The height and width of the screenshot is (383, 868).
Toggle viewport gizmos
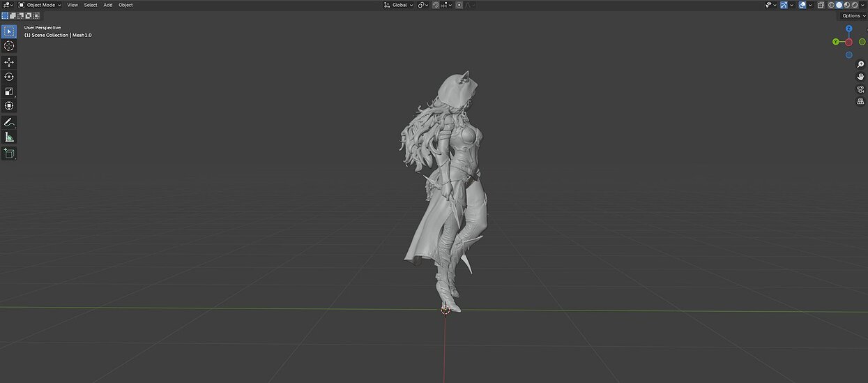pos(784,5)
